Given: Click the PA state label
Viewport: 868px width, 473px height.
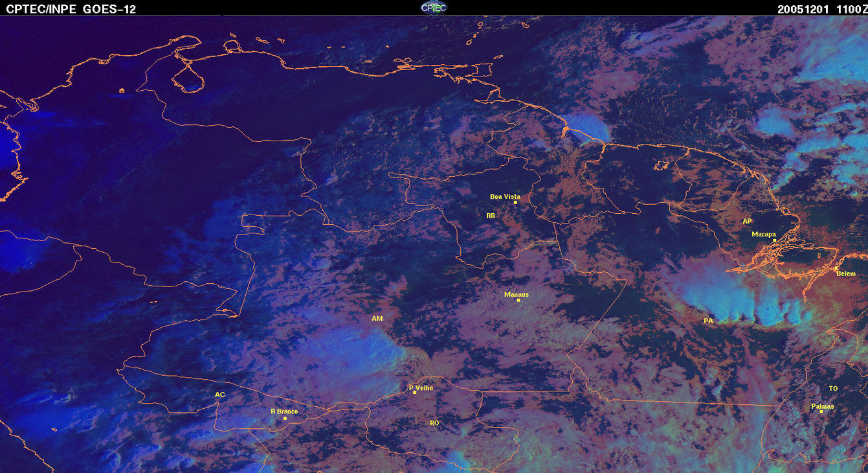Looking at the screenshot, I should [x=708, y=321].
